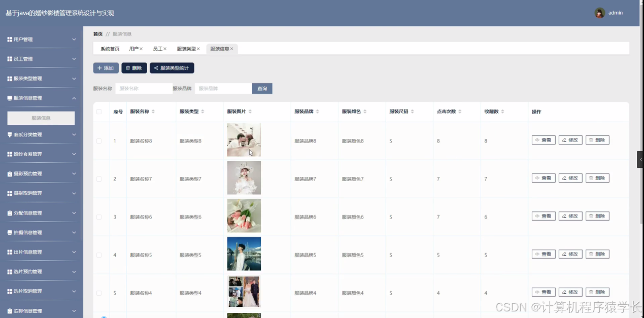The height and width of the screenshot is (318, 644).
Task: Expand 摄影取消管理 menu using its chevron
Action: coord(74,193)
